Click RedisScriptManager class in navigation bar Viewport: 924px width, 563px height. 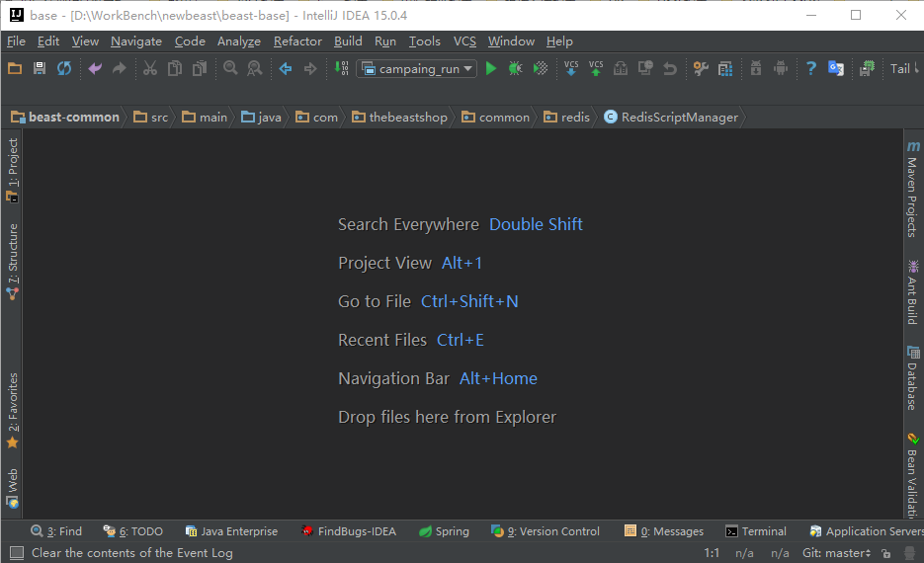point(671,118)
